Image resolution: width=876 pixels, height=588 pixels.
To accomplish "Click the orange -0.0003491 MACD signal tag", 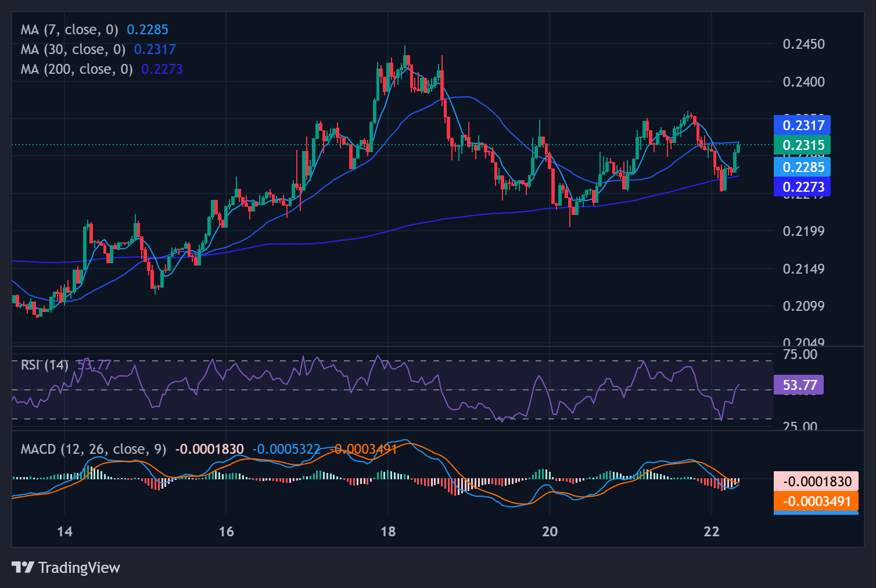I will (816, 501).
